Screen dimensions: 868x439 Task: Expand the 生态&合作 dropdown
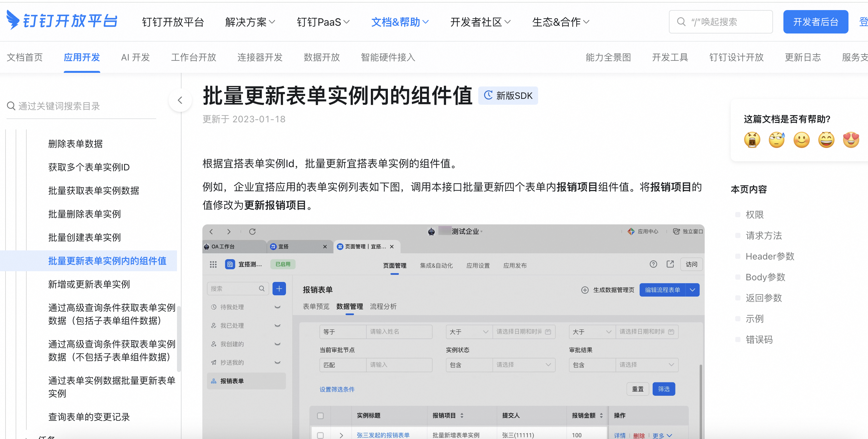click(561, 22)
